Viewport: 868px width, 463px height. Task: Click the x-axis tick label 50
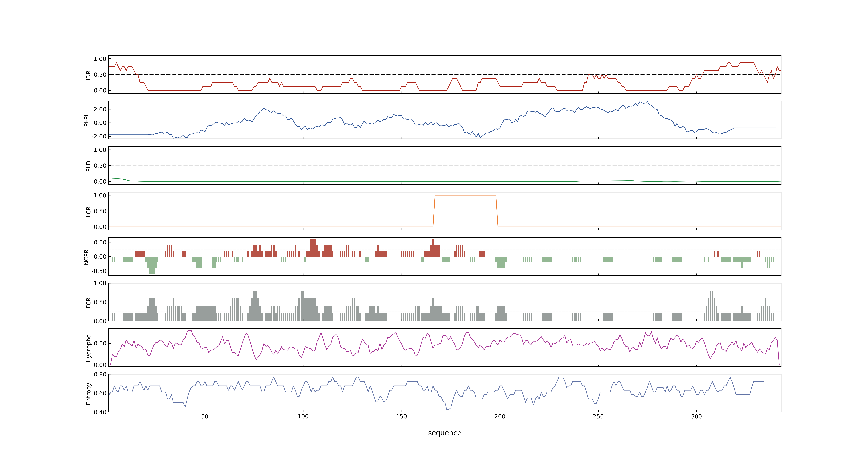(205, 416)
